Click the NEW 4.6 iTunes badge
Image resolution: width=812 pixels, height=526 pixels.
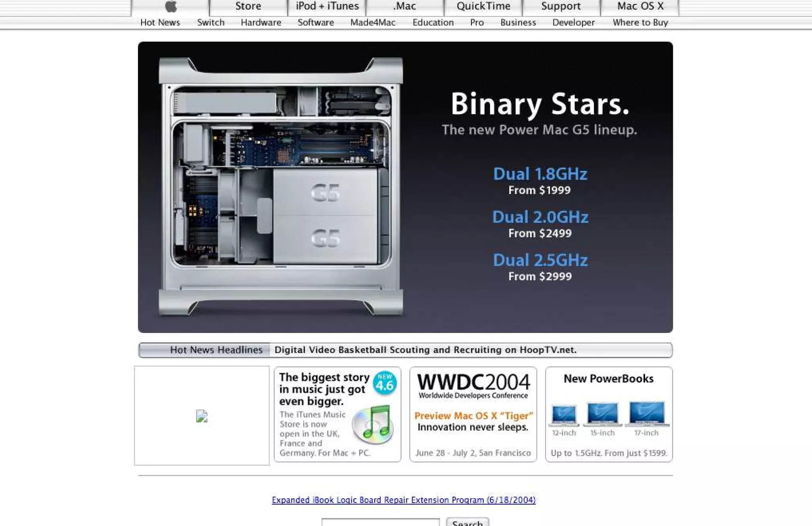(x=385, y=383)
